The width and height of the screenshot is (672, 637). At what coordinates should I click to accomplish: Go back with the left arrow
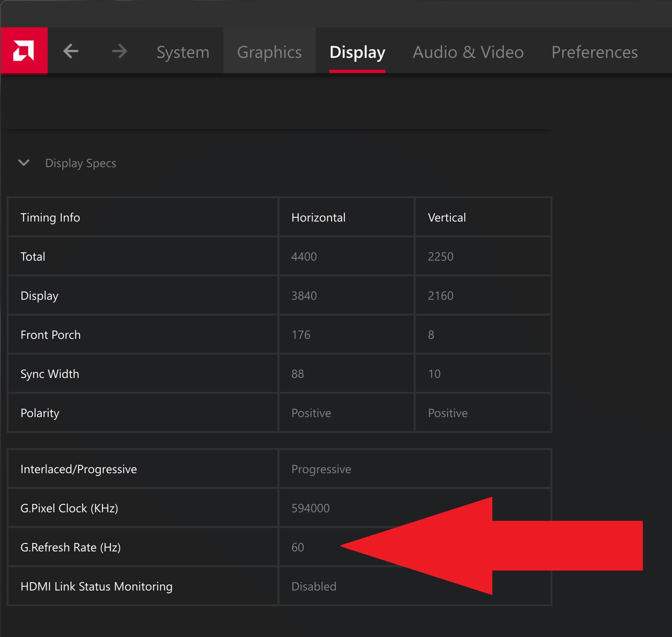pyautogui.click(x=71, y=51)
